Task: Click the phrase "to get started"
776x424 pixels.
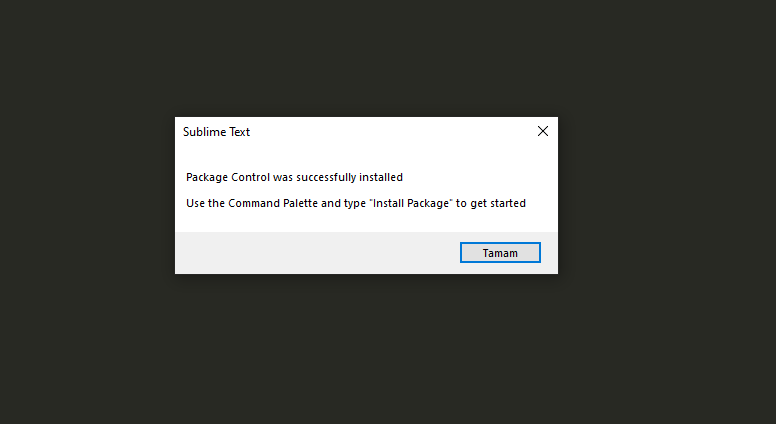Action: coord(491,203)
